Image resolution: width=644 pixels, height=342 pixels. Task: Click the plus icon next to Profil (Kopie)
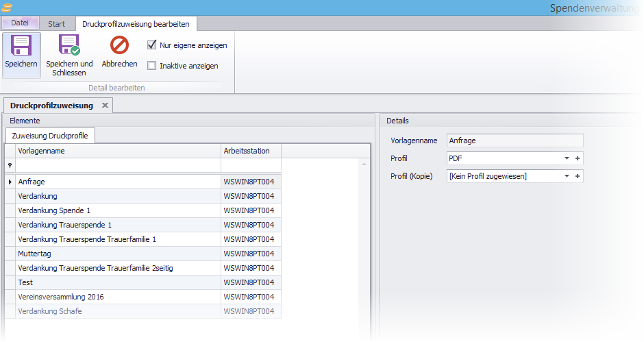pos(578,176)
